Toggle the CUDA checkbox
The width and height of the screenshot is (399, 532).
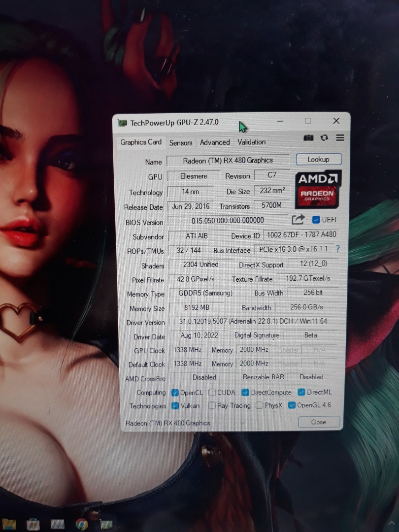[x=212, y=392]
